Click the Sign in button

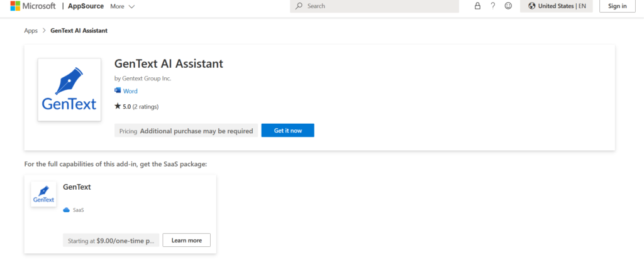click(617, 6)
